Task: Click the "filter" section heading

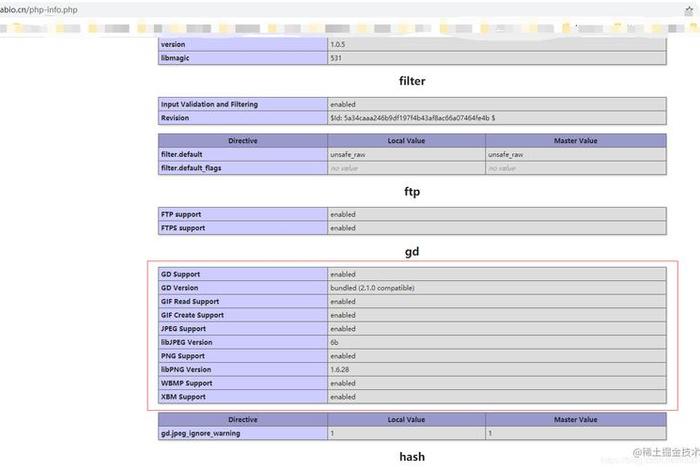Action: pos(412,78)
